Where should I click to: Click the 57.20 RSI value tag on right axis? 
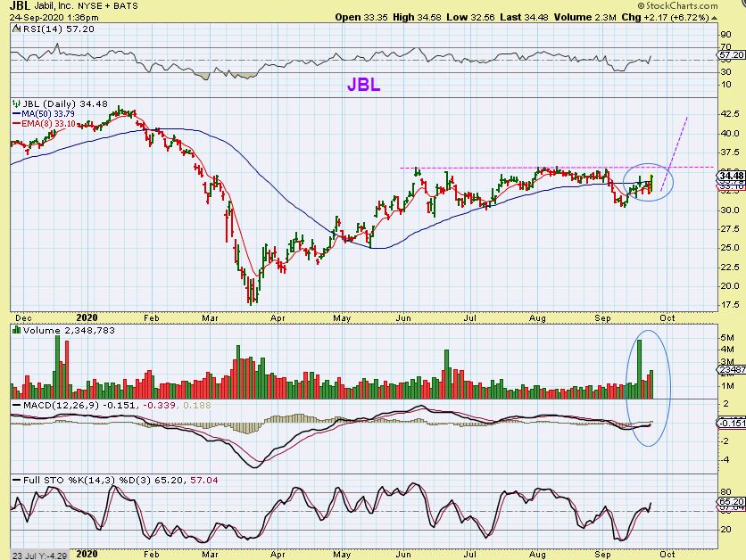732,55
